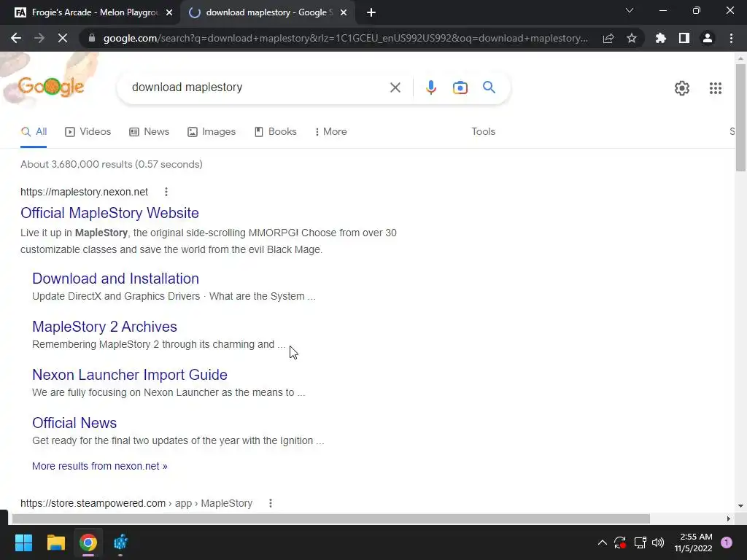
Task: Share this page via address bar icon
Action: point(608,38)
